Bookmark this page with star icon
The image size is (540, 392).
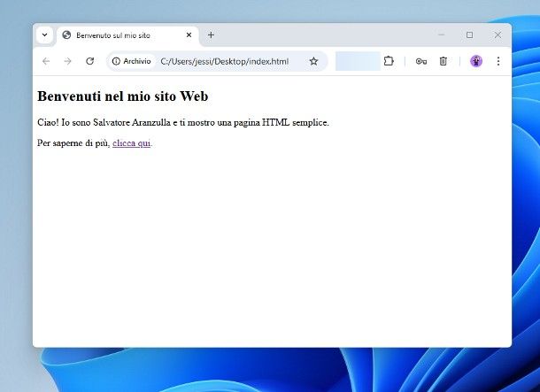point(313,61)
